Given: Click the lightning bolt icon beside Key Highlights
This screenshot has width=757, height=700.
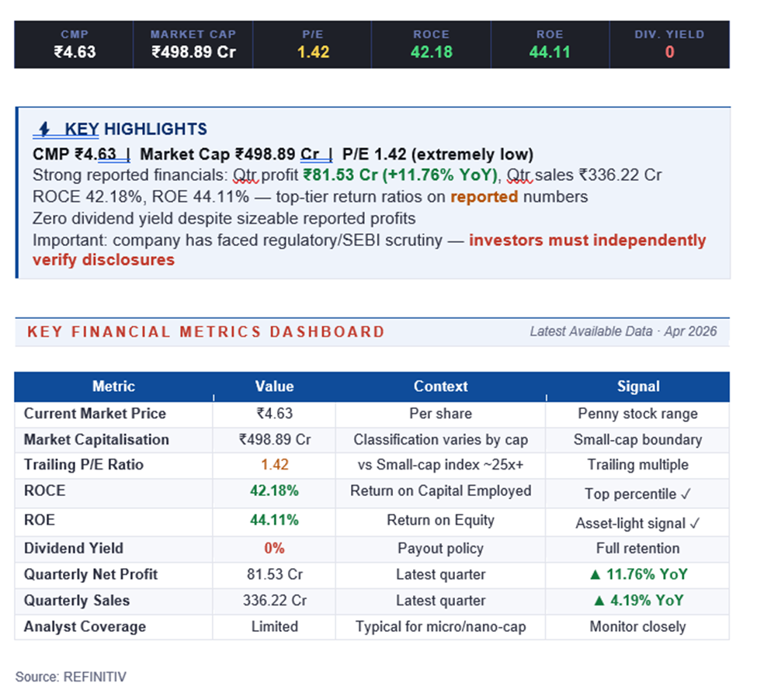Looking at the screenshot, I should (x=45, y=129).
